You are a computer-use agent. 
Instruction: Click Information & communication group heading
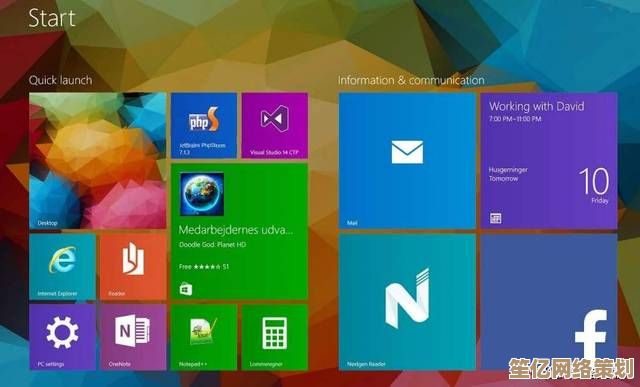click(x=411, y=80)
